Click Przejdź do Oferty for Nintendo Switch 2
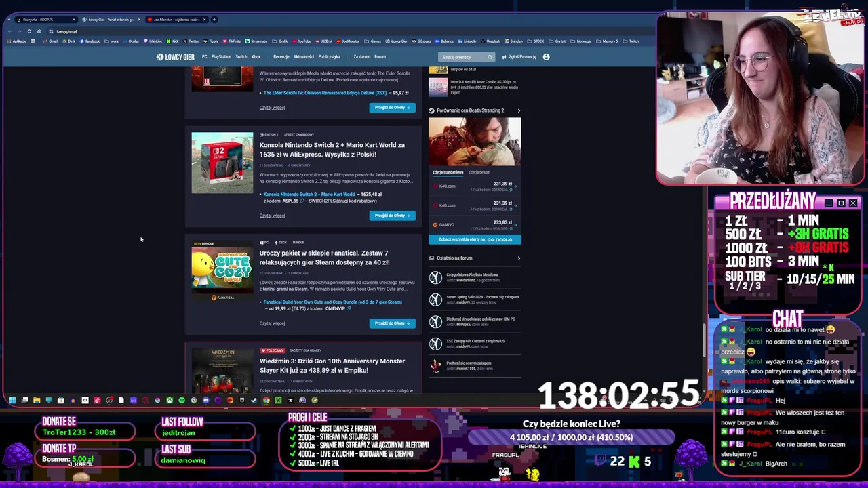Screen dimensions: 868x488 pos(392,216)
